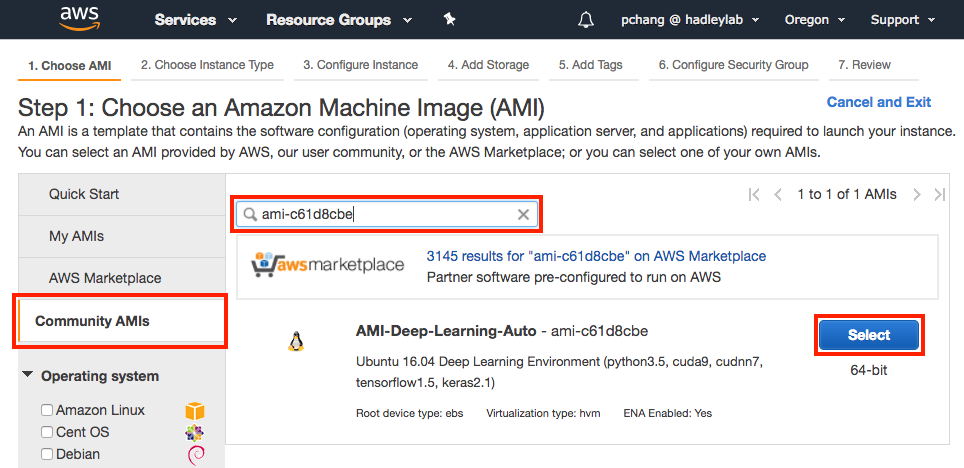Open the notifications bell
The height and width of the screenshot is (468, 964).
587,20
